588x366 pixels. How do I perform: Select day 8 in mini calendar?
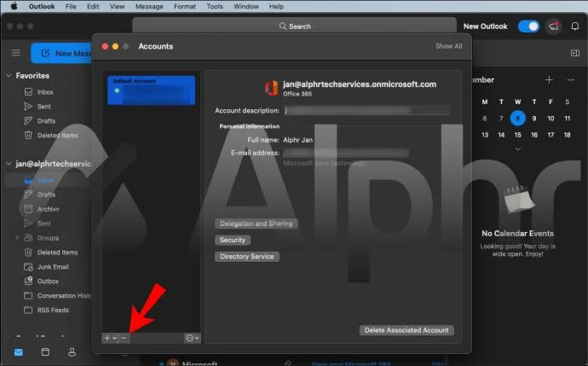[x=517, y=119]
